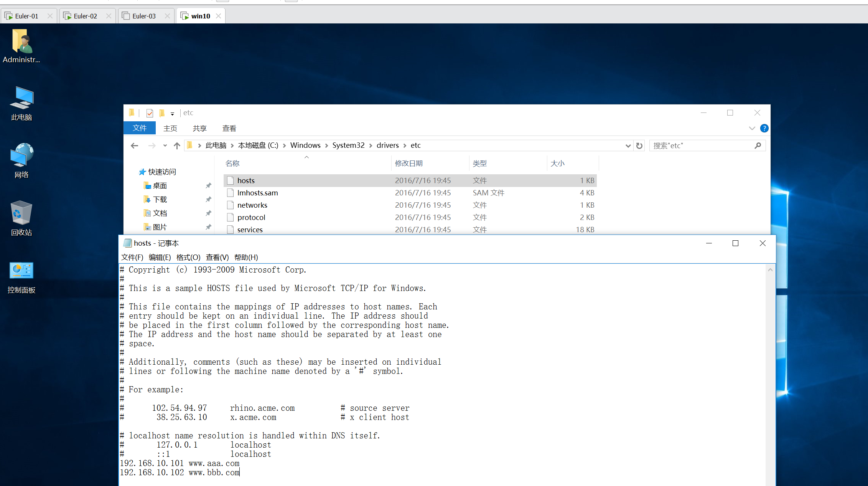Click the properties checkmark quick access icon

(150, 113)
